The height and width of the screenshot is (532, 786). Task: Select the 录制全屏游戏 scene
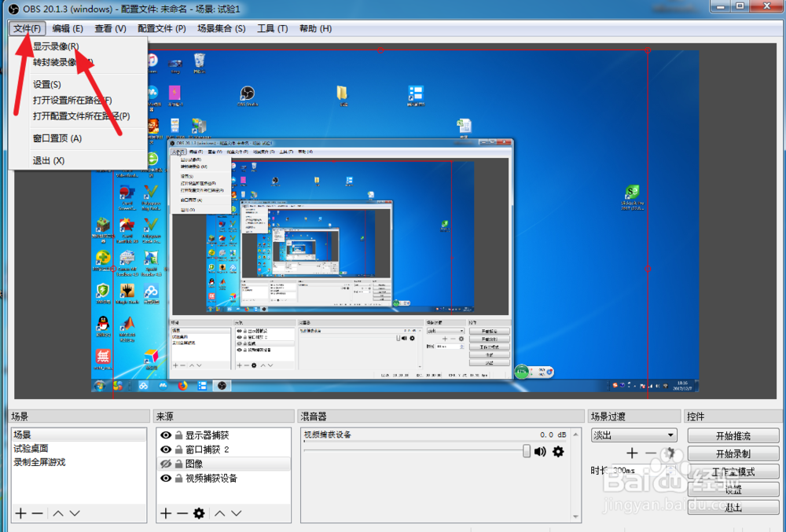[x=79, y=462]
